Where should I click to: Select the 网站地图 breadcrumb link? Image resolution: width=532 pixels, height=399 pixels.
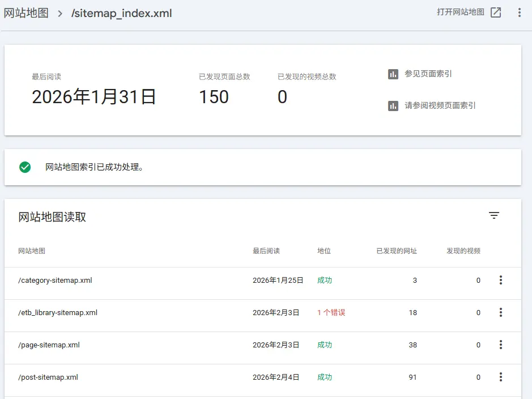[x=27, y=13]
